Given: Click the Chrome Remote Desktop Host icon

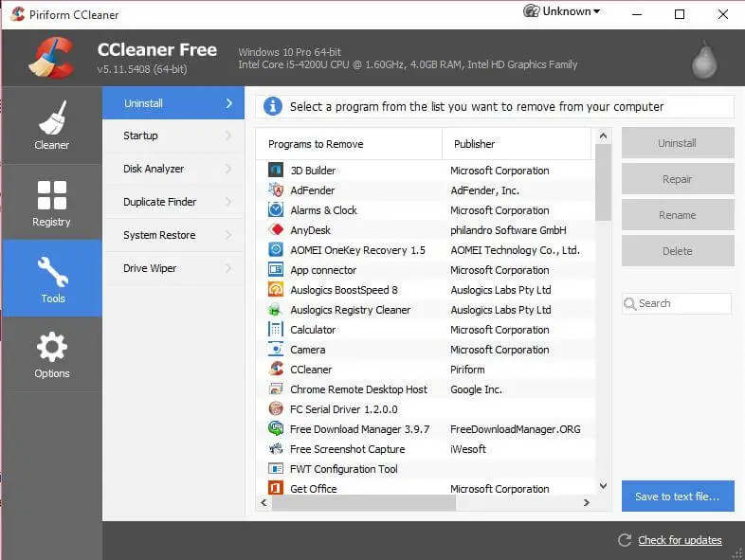Looking at the screenshot, I should [276, 389].
